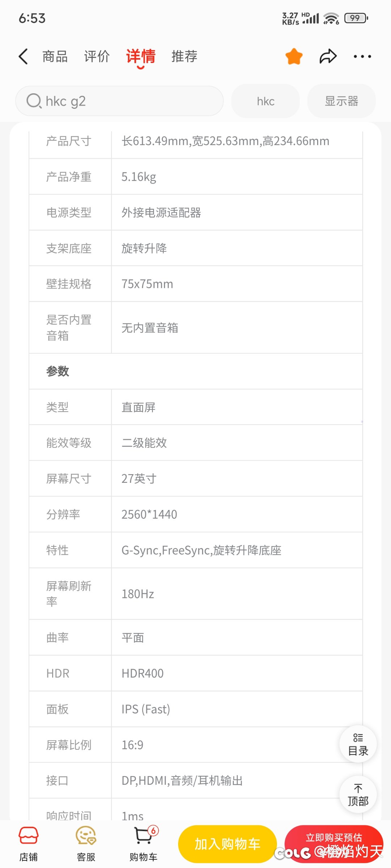
Task: Switch to the 评价 tab
Action: click(x=97, y=56)
